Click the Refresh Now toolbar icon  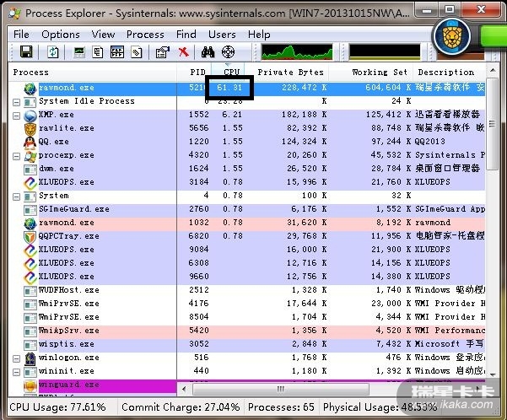pyautogui.click(x=52, y=51)
